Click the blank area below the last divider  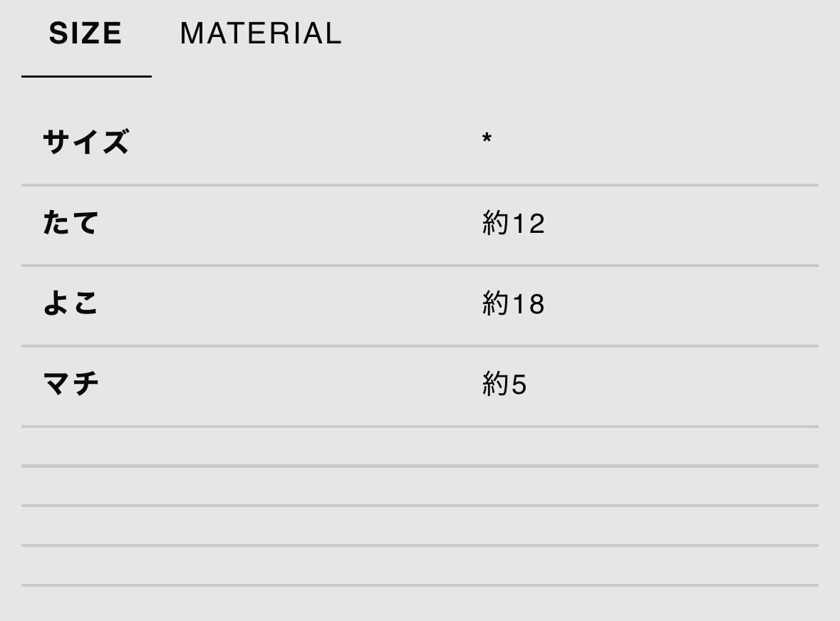click(420, 604)
